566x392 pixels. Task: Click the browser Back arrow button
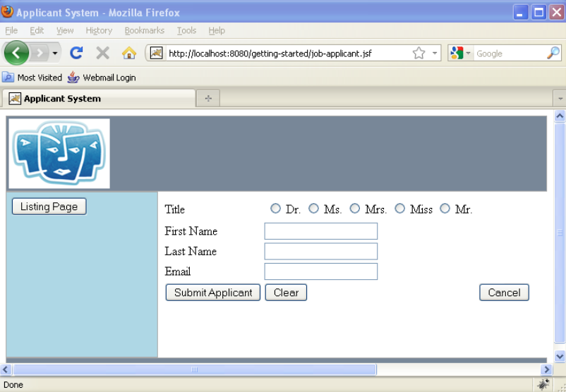coord(16,53)
